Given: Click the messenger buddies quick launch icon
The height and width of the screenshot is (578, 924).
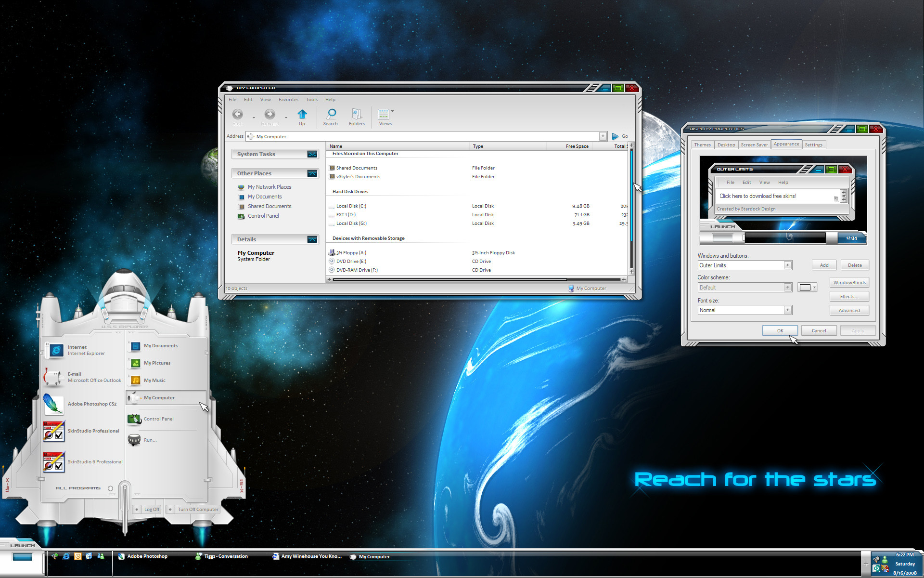Looking at the screenshot, I should [x=101, y=556].
